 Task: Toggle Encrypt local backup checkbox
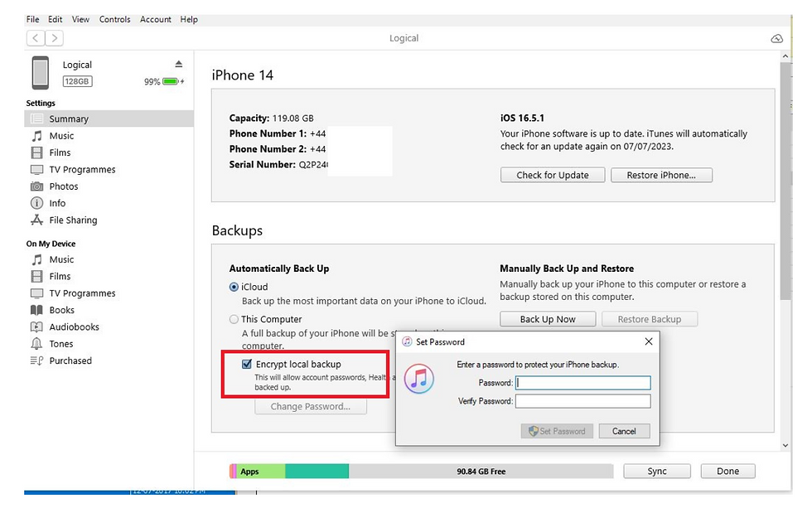pyautogui.click(x=247, y=364)
